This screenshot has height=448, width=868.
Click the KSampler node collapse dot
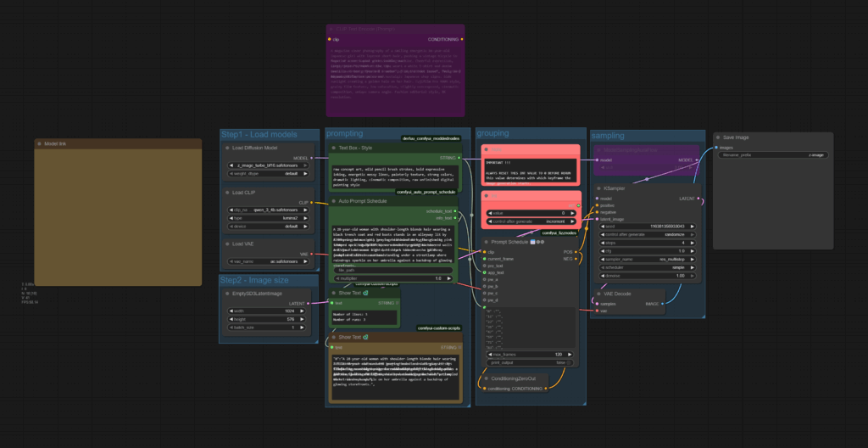click(599, 188)
